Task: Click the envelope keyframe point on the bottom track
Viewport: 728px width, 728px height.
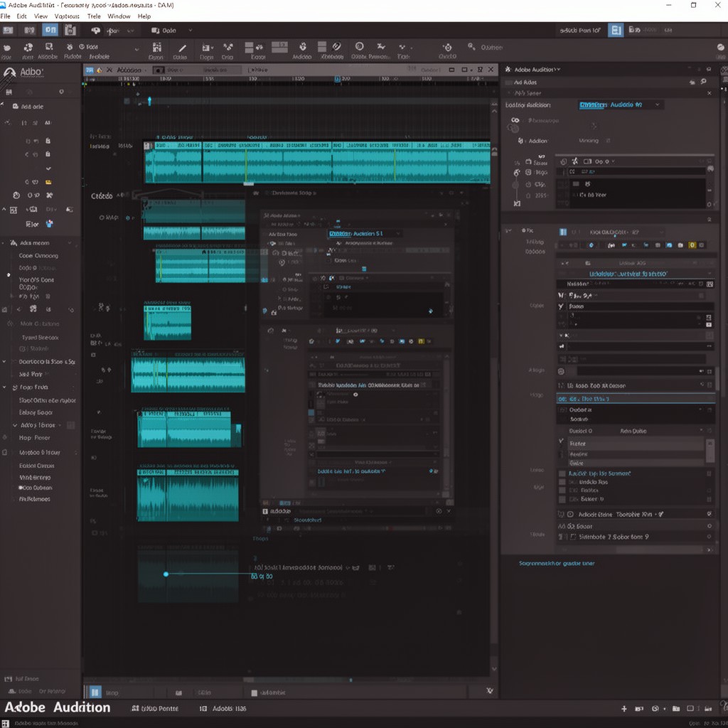Action: [x=166, y=574]
